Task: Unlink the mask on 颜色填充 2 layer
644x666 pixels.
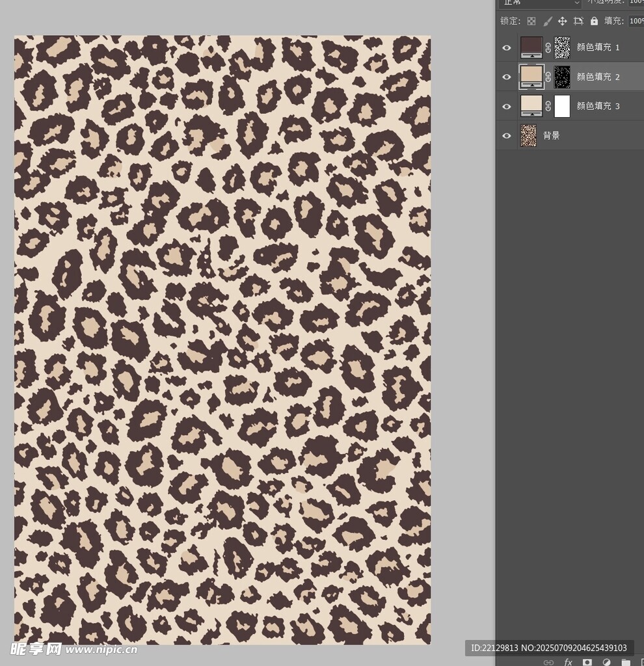Action: [548, 77]
